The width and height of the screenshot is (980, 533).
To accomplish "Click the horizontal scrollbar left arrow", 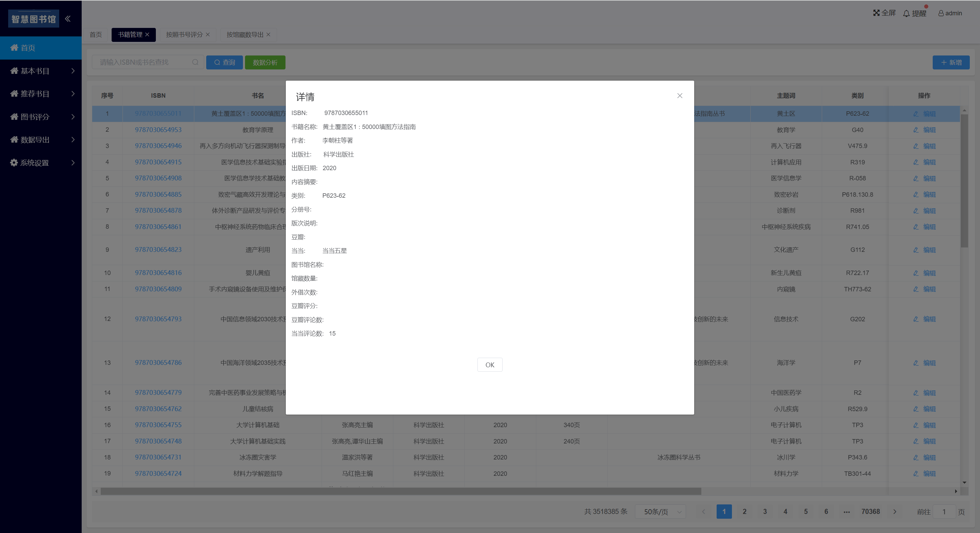I will (x=96, y=491).
